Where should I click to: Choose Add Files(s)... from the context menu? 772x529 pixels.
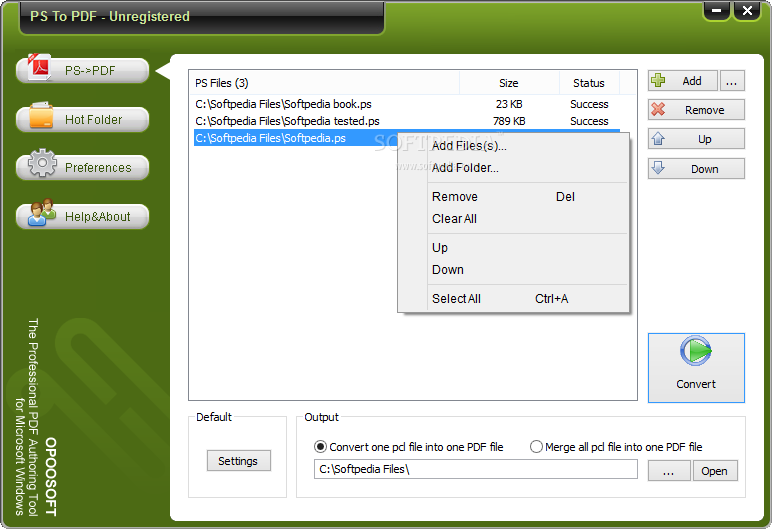[x=514, y=146]
